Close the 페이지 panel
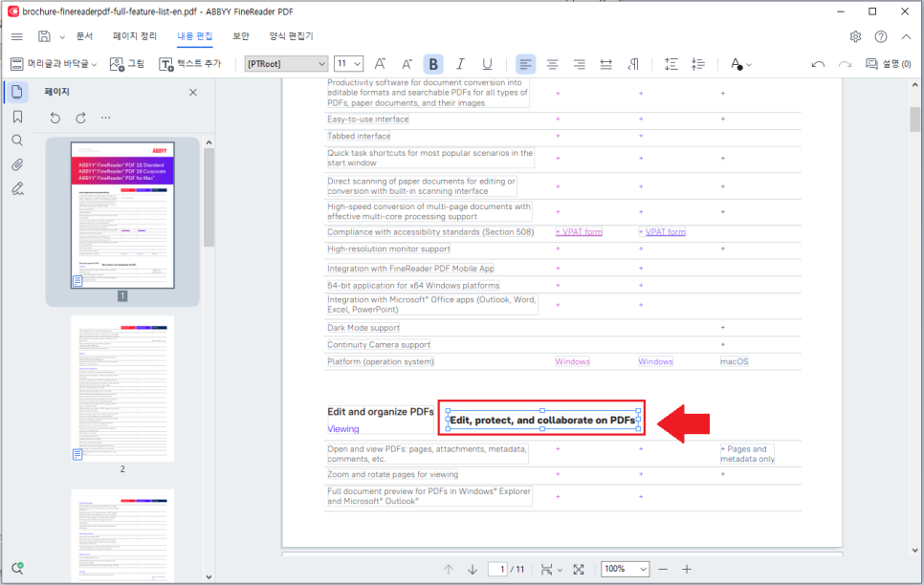Screen dimensions: 924x585 pyautogui.click(x=192, y=93)
